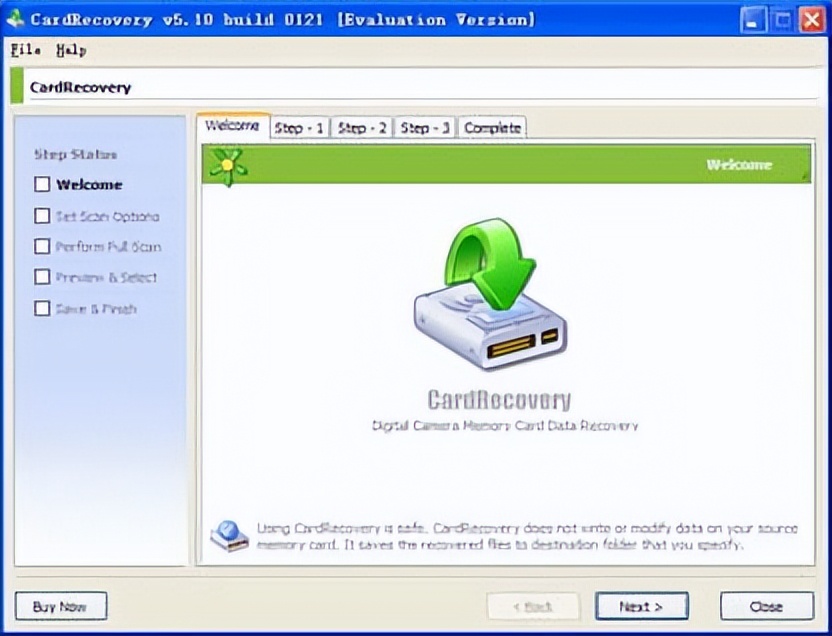Close window with the red X
The image size is (832, 636).
click(x=812, y=20)
